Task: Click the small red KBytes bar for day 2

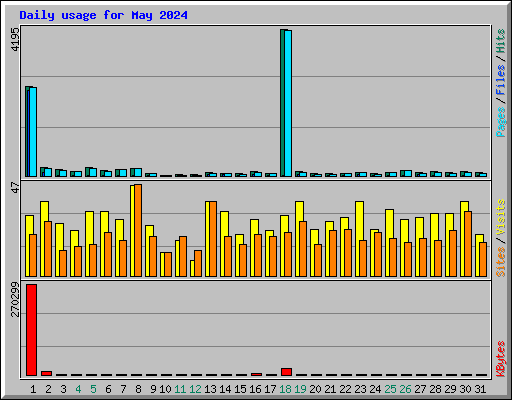Action: [x=46, y=373]
